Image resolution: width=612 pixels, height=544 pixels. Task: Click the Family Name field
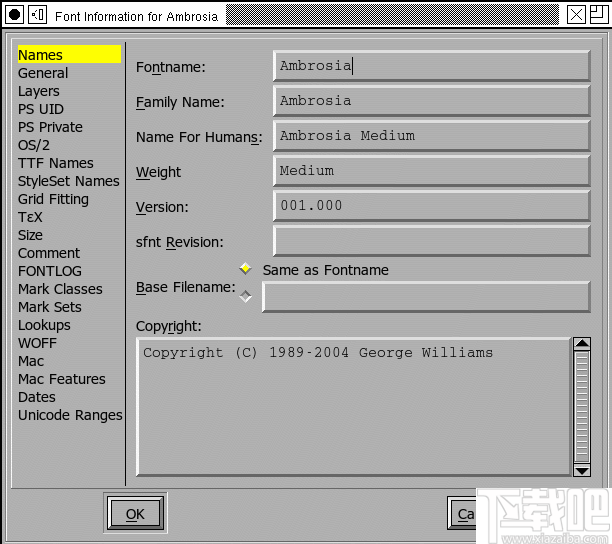tap(432, 101)
